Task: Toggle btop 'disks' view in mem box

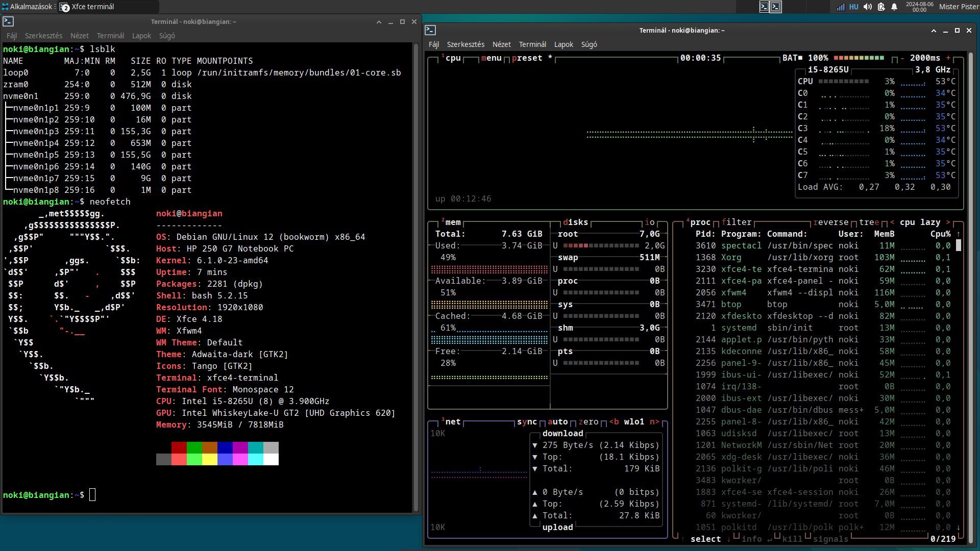Action: 575,222
